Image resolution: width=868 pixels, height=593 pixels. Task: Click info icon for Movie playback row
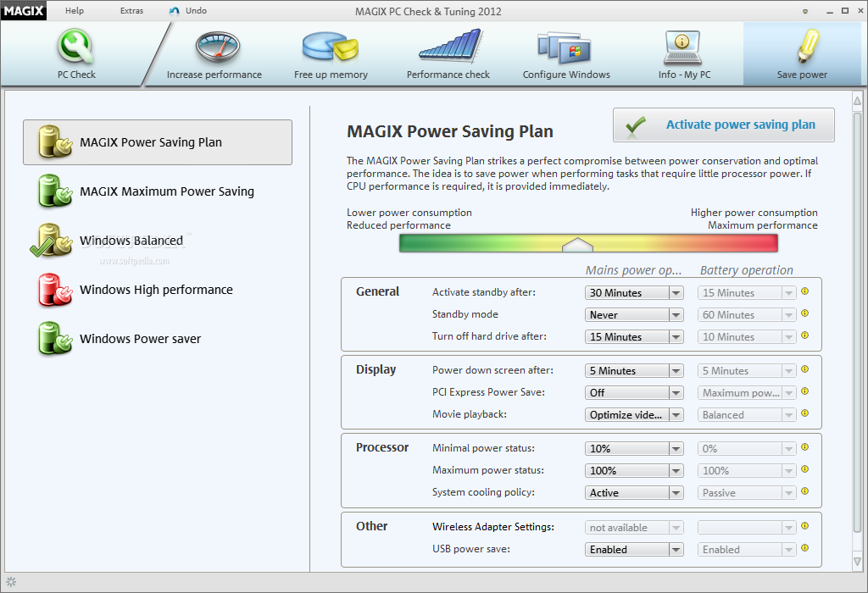click(x=805, y=413)
